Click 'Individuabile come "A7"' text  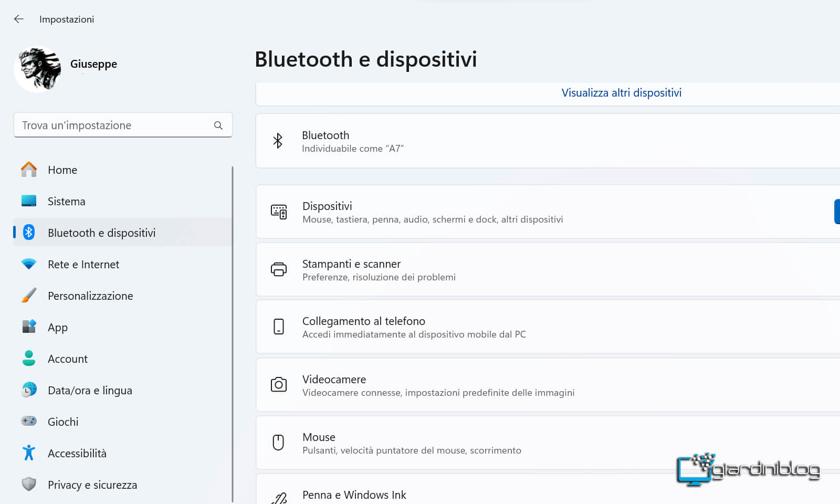coord(353,149)
